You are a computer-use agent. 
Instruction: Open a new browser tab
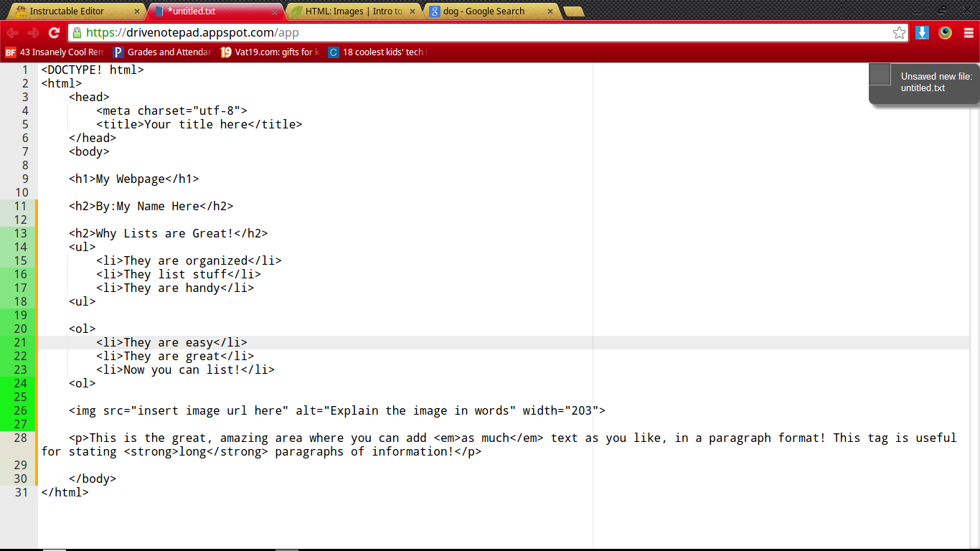[x=573, y=11]
